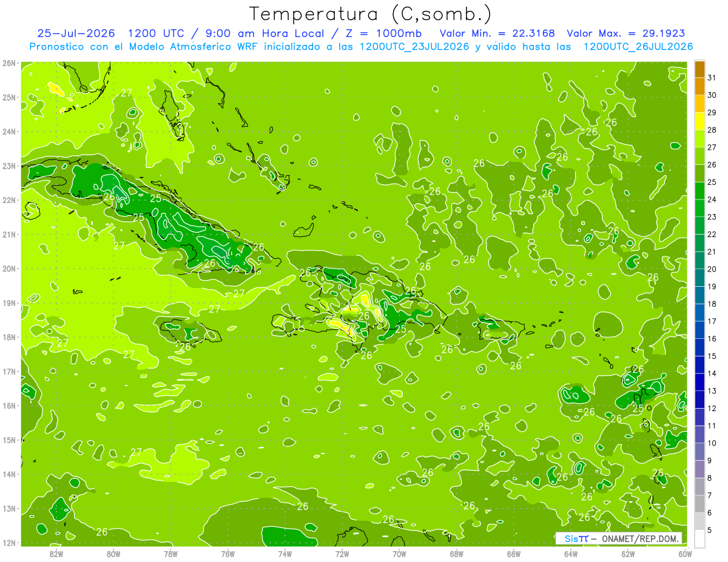
Task: Click the yellow swatch between 28 and 29 in legend
Action: point(699,121)
